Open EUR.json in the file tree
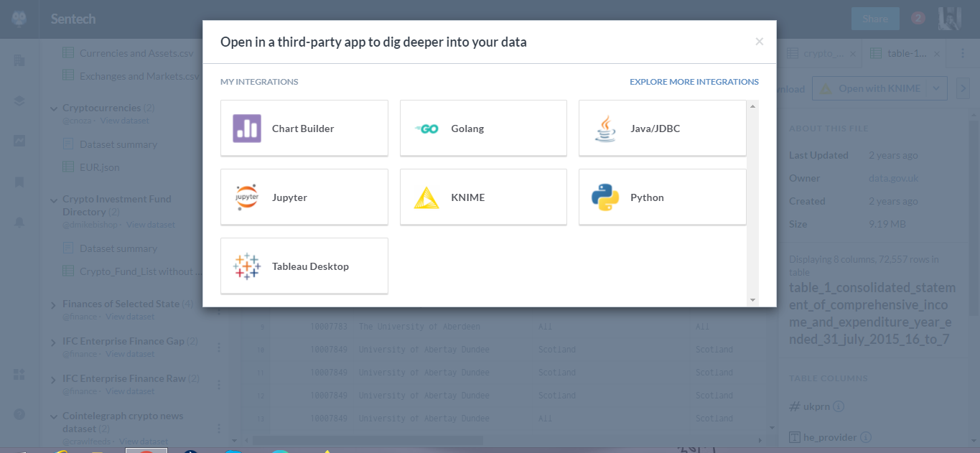This screenshot has height=453, width=980. pyautogui.click(x=100, y=167)
